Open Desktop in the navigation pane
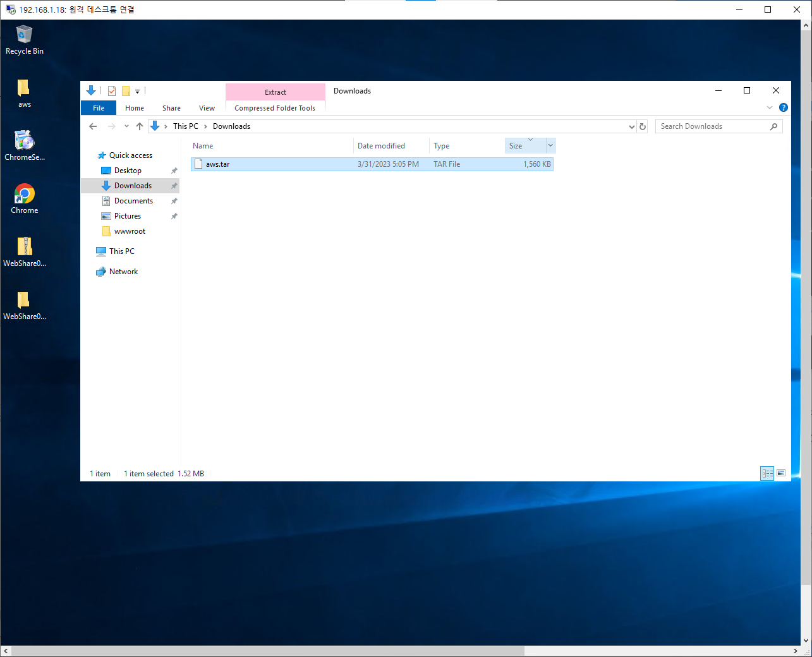The height and width of the screenshot is (657, 812). click(x=128, y=171)
